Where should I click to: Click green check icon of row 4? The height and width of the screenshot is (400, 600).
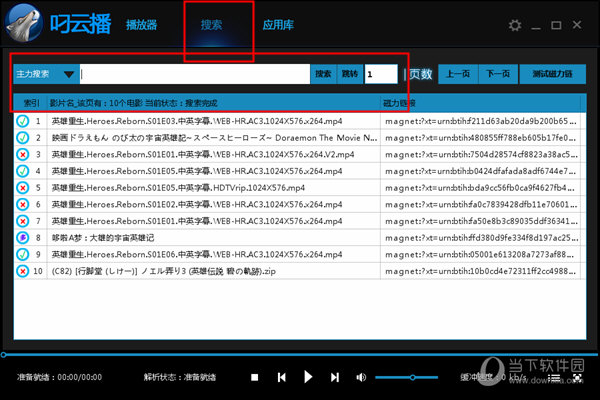[23, 171]
